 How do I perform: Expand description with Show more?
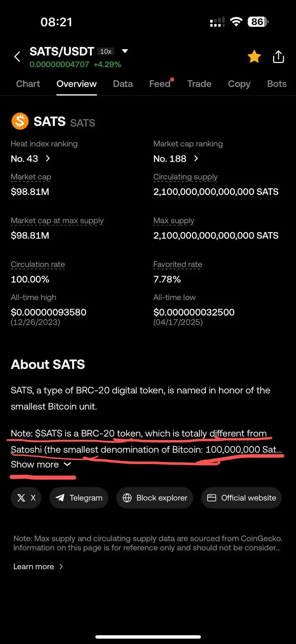(x=41, y=464)
